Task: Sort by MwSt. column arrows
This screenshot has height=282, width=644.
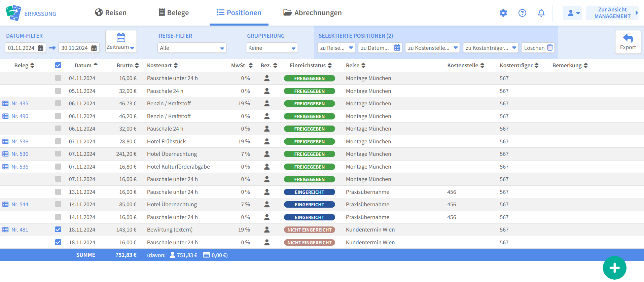Action: [x=251, y=66]
